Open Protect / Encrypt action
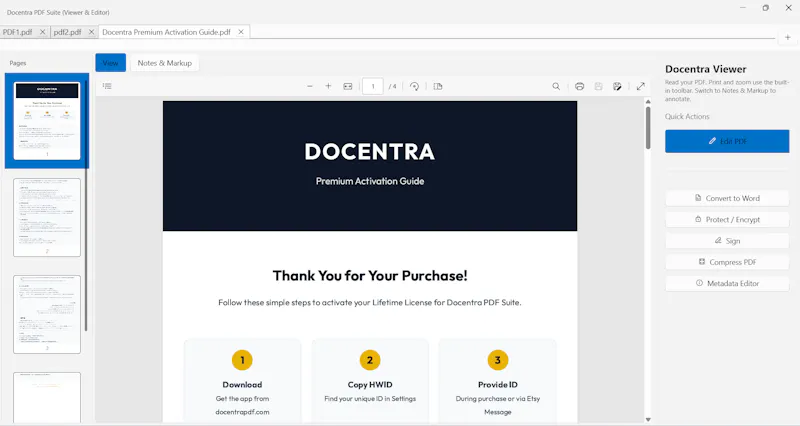This screenshot has height=426, width=800. tap(727, 219)
